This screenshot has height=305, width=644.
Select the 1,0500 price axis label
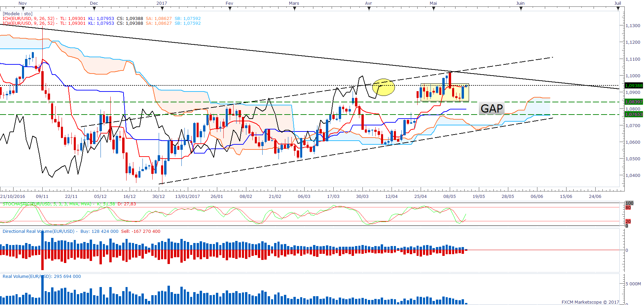633,159
